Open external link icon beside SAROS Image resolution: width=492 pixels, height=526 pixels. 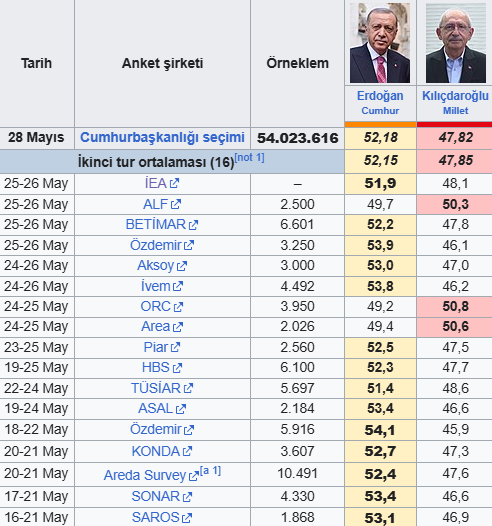click(x=187, y=518)
